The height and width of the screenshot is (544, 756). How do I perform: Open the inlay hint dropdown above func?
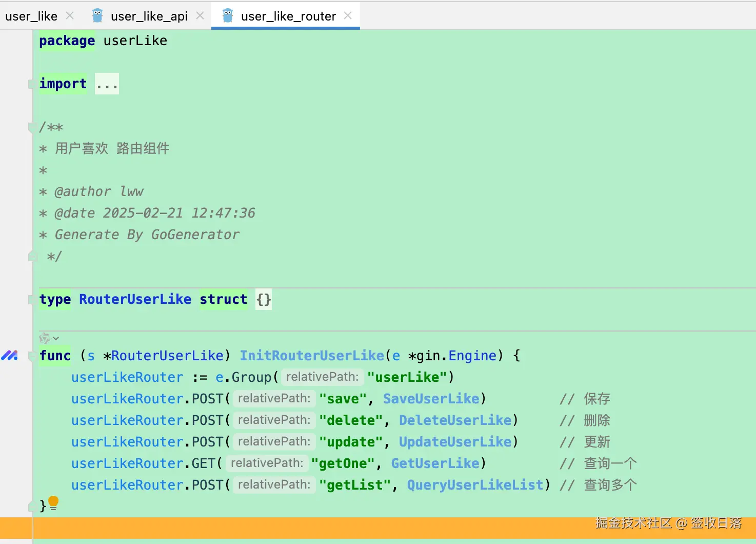(x=49, y=338)
